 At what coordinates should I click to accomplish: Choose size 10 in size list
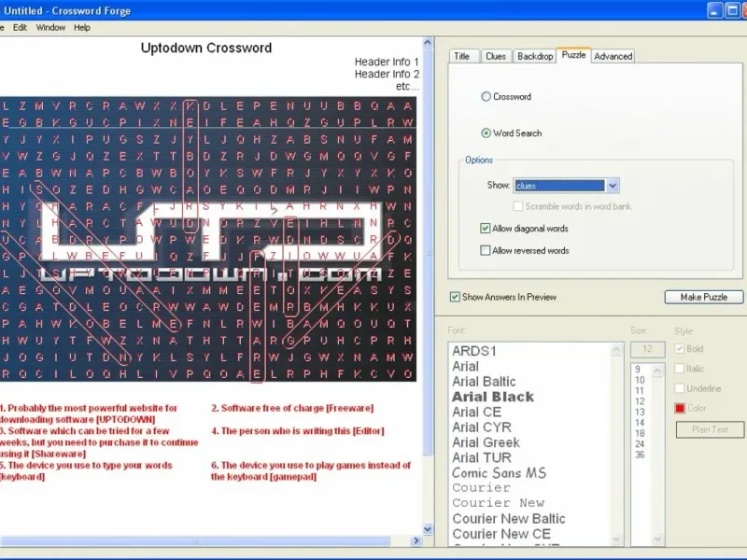click(640, 380)
